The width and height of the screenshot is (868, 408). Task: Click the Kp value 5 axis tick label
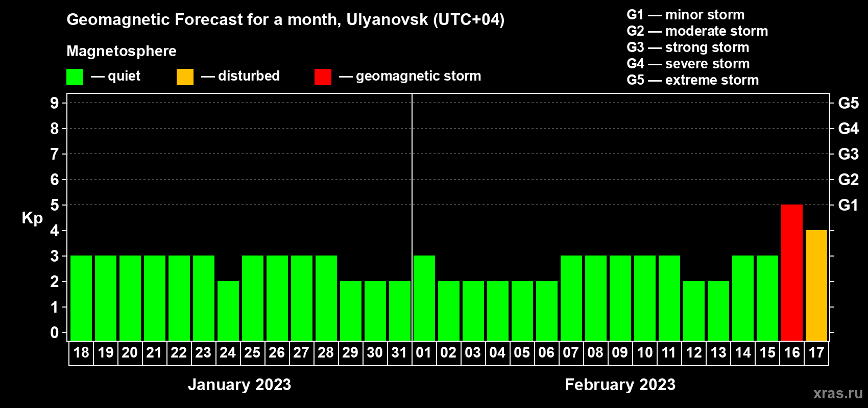tap(55, 205)
